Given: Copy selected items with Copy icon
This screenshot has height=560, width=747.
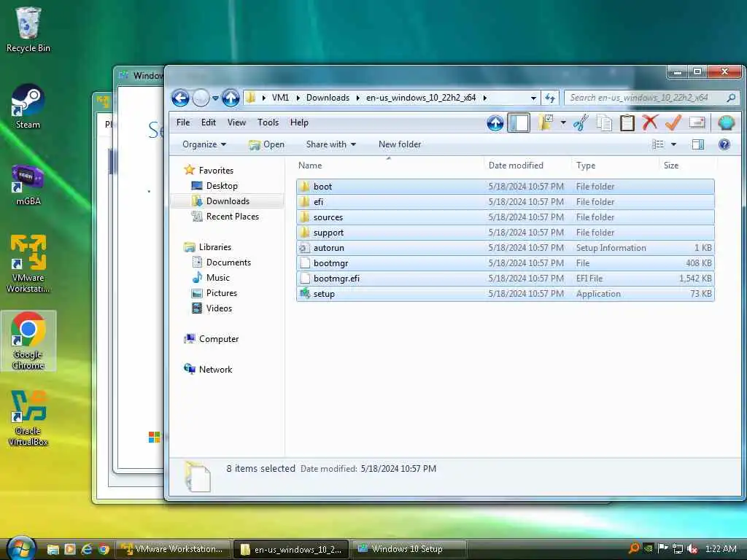Looking at the screenshot, I should pos(604,122).
